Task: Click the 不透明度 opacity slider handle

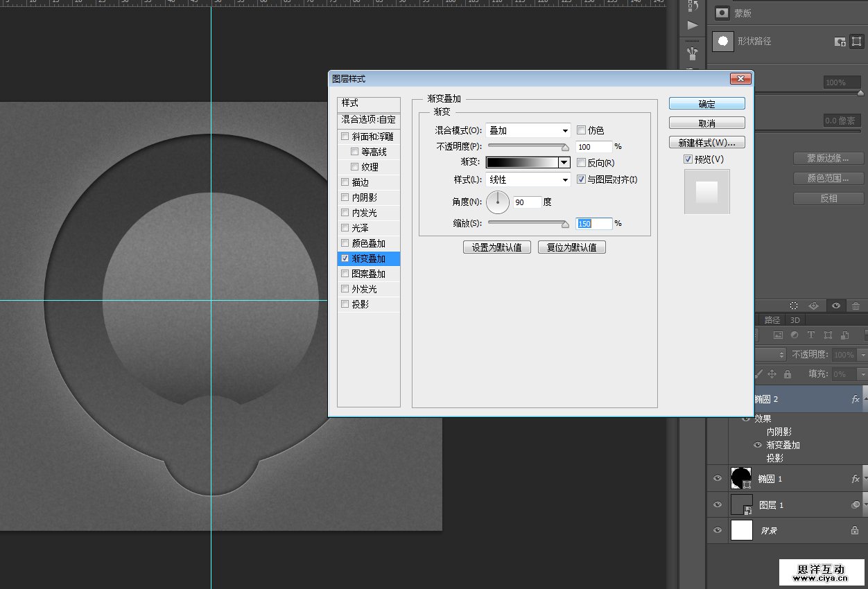Action: pyautogui.click(x=565, y=147)
